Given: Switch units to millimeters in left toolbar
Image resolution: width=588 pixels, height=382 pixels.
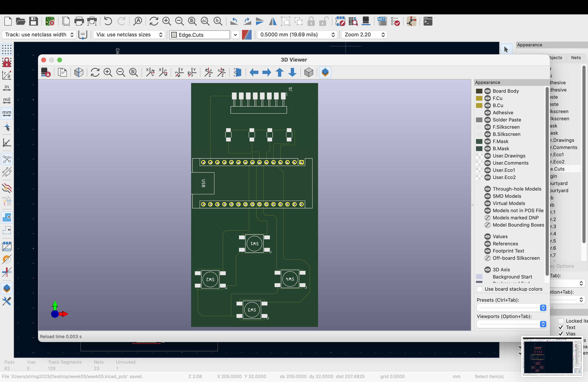Looking at the screenshot, I should click(x=7, y=113).
